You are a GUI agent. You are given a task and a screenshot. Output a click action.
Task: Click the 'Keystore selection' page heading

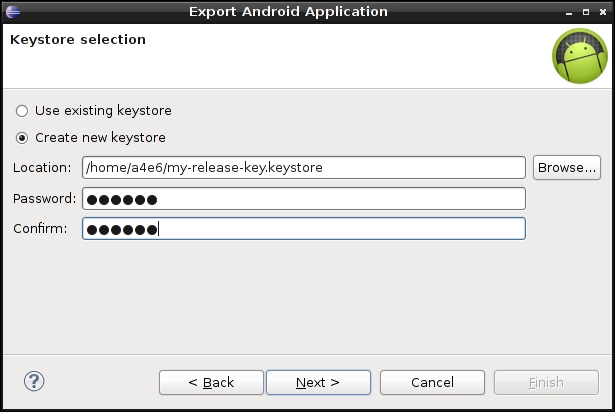tap(78, 40)
